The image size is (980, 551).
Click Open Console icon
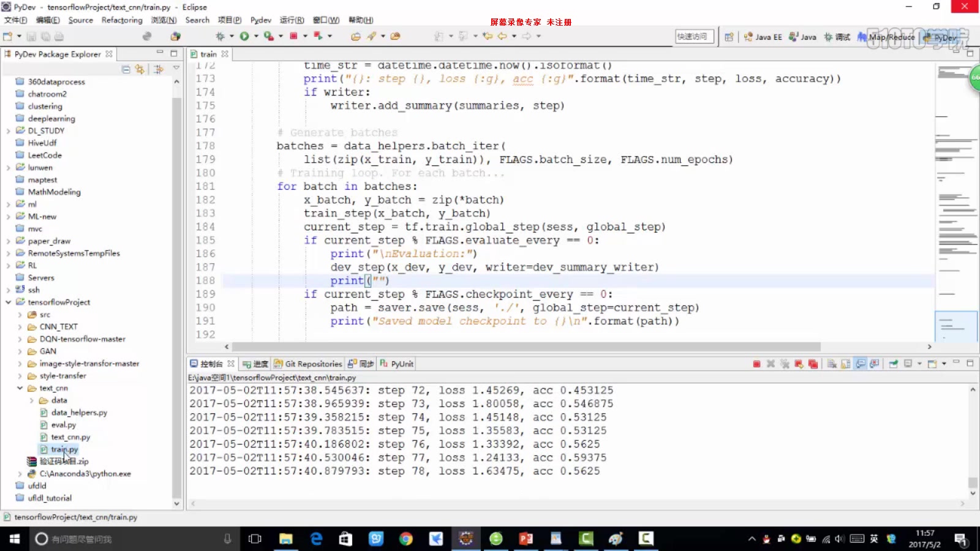tap(932, 364)
